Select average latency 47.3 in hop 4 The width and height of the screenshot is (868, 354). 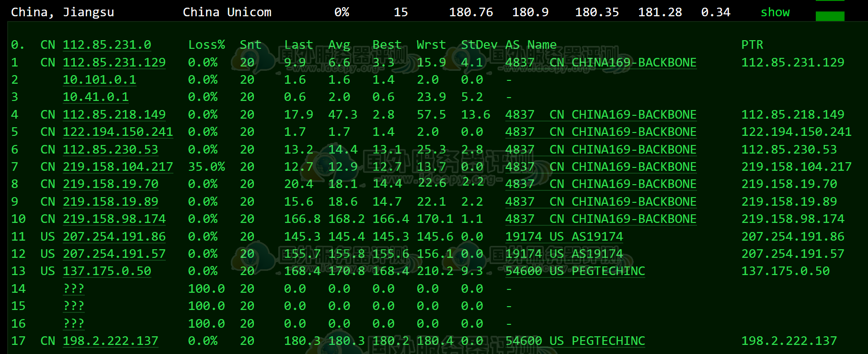click(x=343, y=115)
